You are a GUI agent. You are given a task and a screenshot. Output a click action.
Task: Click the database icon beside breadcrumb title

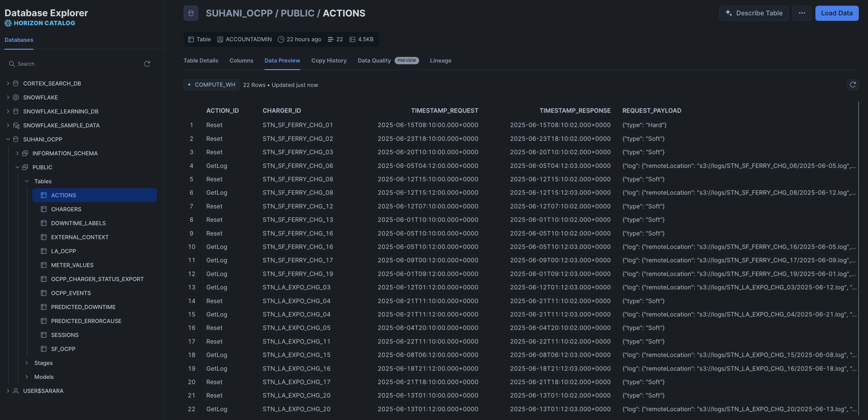(x=191, y=13)
